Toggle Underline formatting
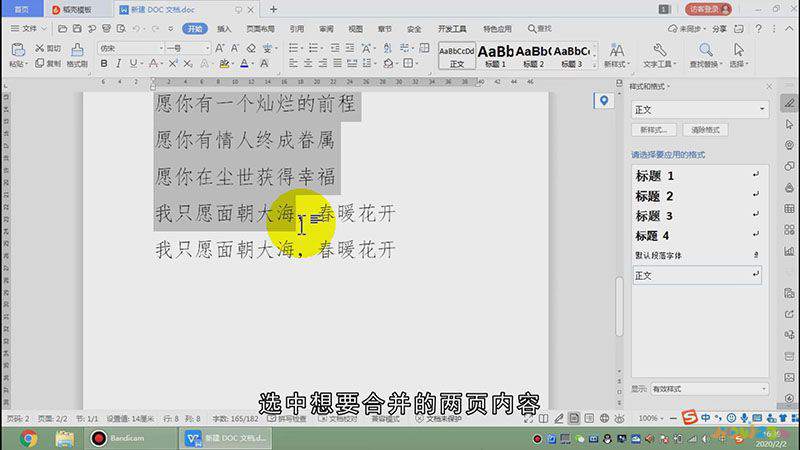The width and height of the screenshot is (800, 450). click(133, 64)
